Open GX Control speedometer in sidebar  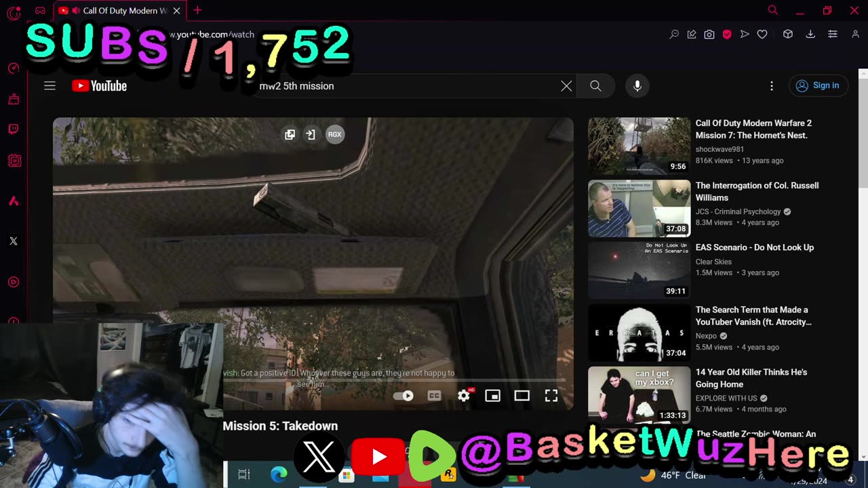(x=14, y=68)
